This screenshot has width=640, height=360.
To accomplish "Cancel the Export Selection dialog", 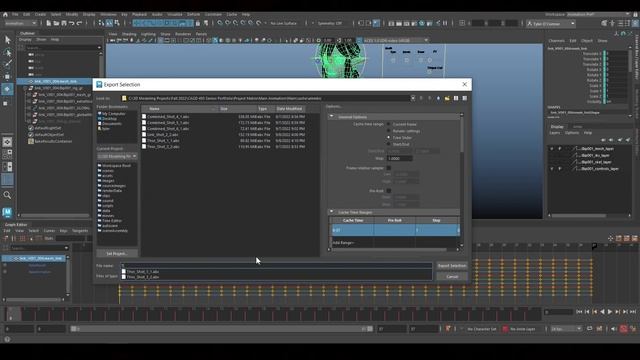I will [452, 277].
